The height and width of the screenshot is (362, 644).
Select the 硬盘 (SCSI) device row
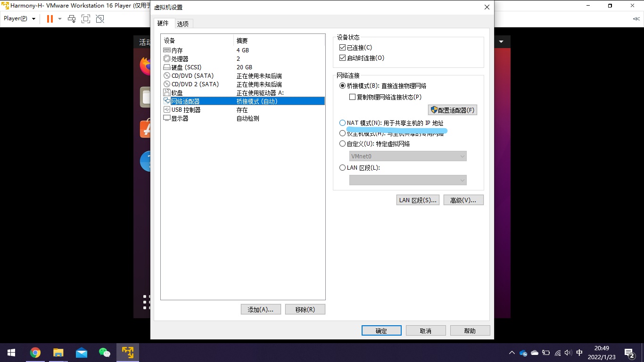click(x=243, y=67)
